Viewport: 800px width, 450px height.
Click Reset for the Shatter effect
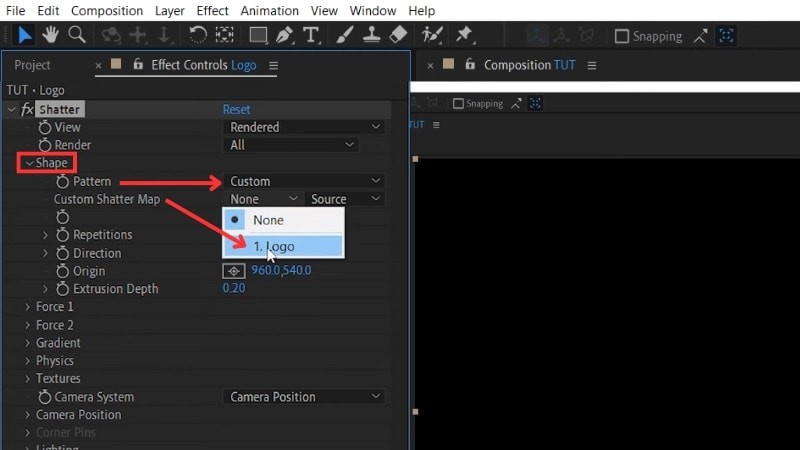click(x=236, y=109)
